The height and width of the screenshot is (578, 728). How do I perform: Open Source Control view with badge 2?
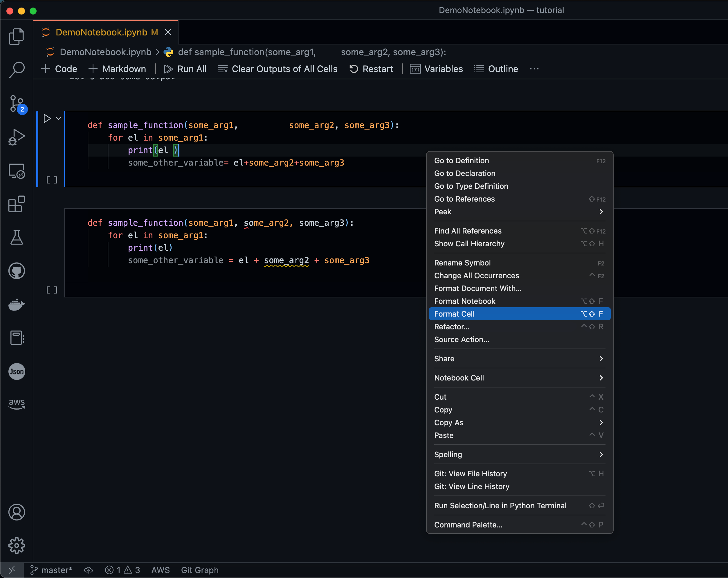[17, 104]
